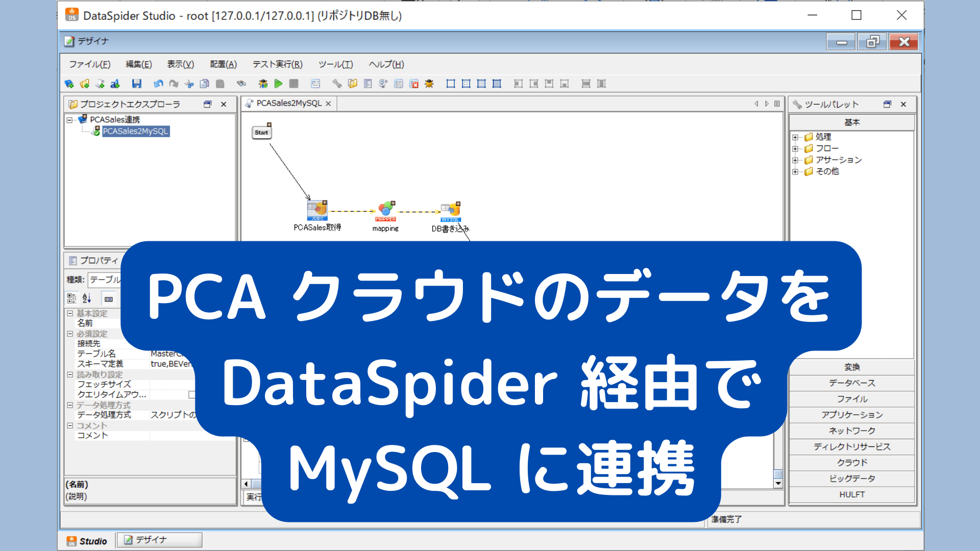
Task: Collapse the PCASales連携 project tree node
Action: 69,120
